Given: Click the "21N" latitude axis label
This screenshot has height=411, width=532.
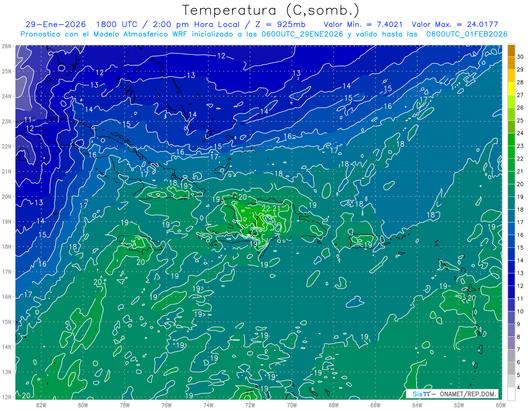Looking at the screenshot, I should coord(7,171).
